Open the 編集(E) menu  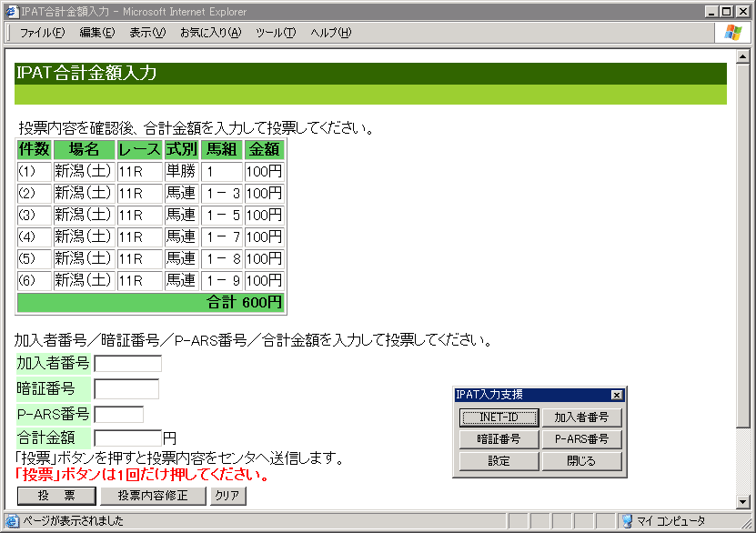click(97, 33)
